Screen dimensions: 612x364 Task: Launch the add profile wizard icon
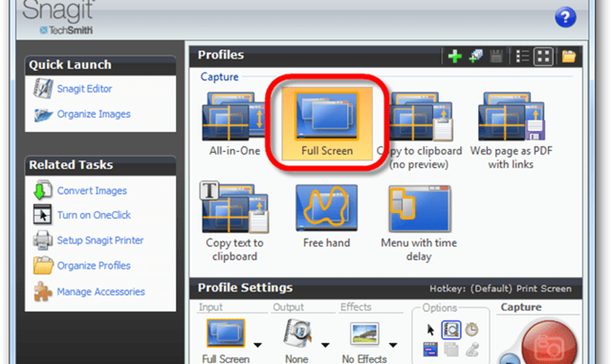coord(476,56)
